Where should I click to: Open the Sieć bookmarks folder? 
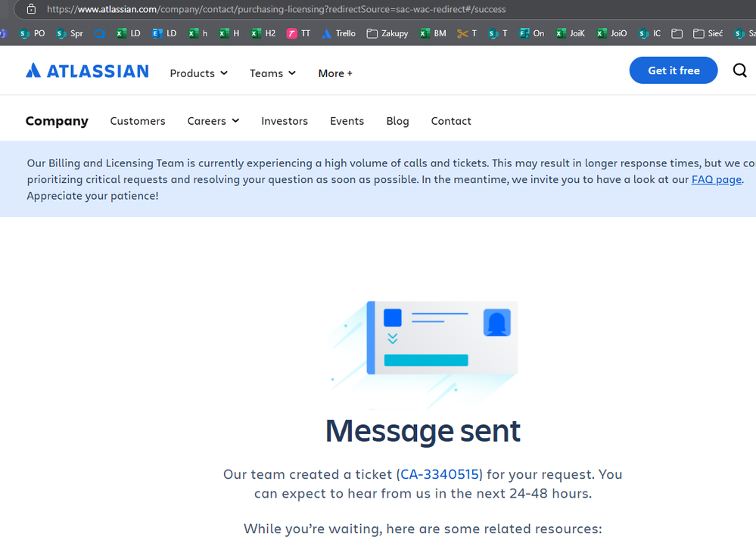coord(708,33)
